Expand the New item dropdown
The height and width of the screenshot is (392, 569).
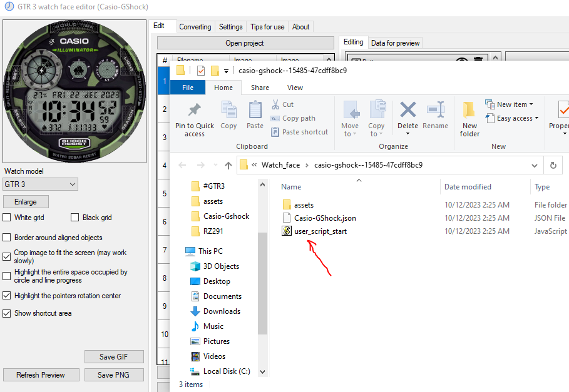click(509, 104)
